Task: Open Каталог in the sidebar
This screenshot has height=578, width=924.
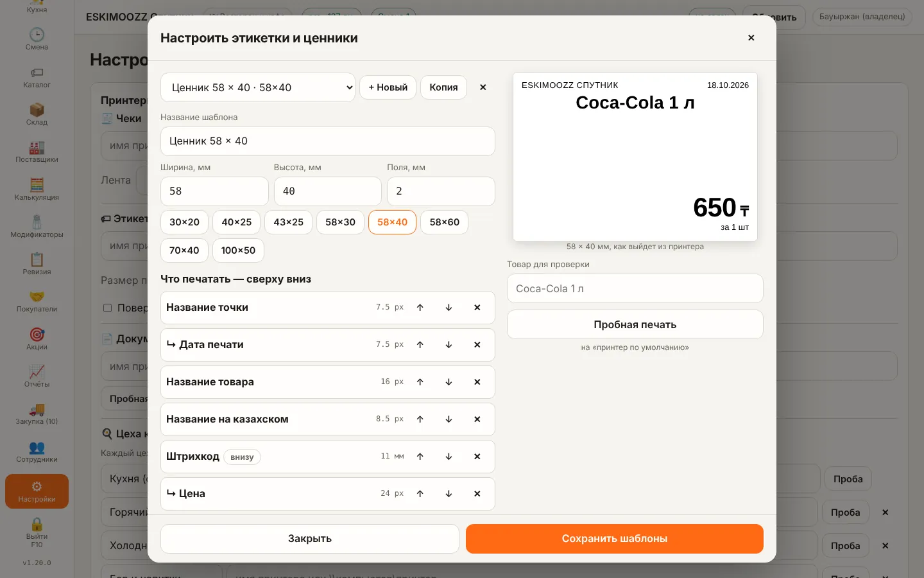Action: point(37,77)
